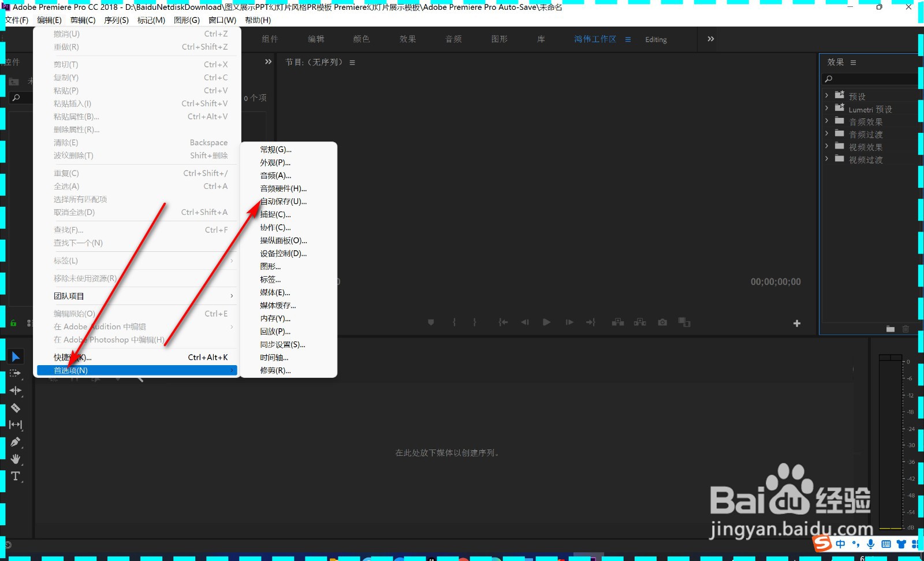The height and width of the screenshot is (561, 924).
Task: Switch to the Editing workspace tab
Action: (x=656, y=39)
